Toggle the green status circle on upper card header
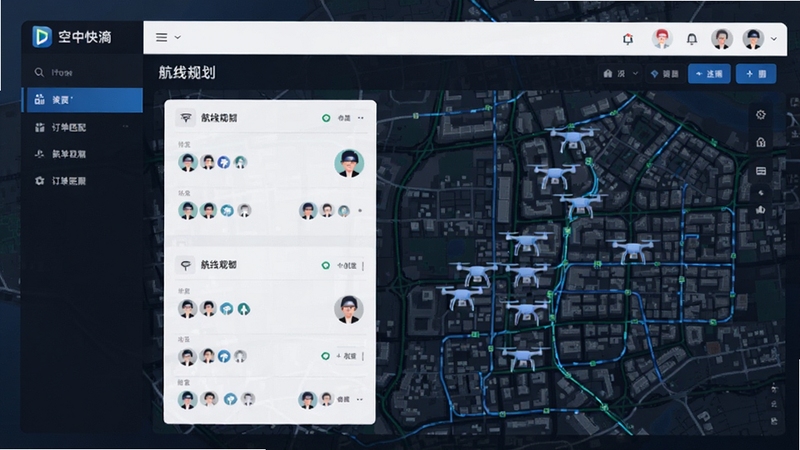The height and width of the screenshot is (450, 800). pos(326,118)
